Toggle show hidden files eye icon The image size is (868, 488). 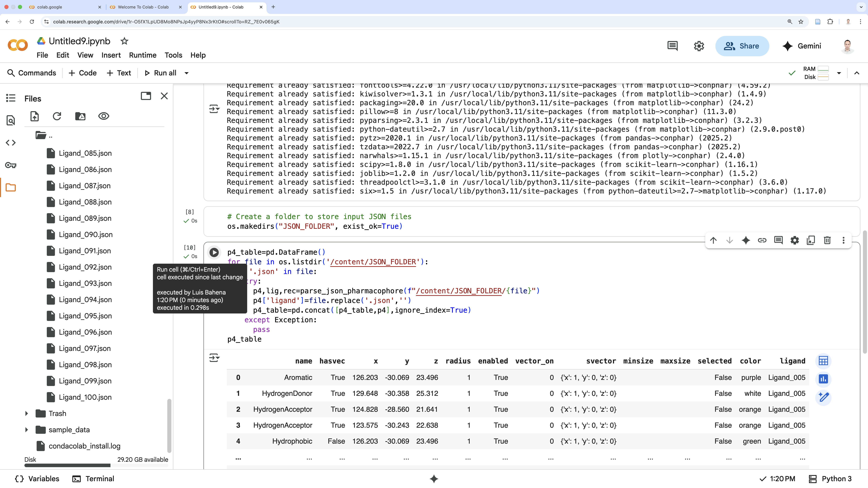coord(103,116)
